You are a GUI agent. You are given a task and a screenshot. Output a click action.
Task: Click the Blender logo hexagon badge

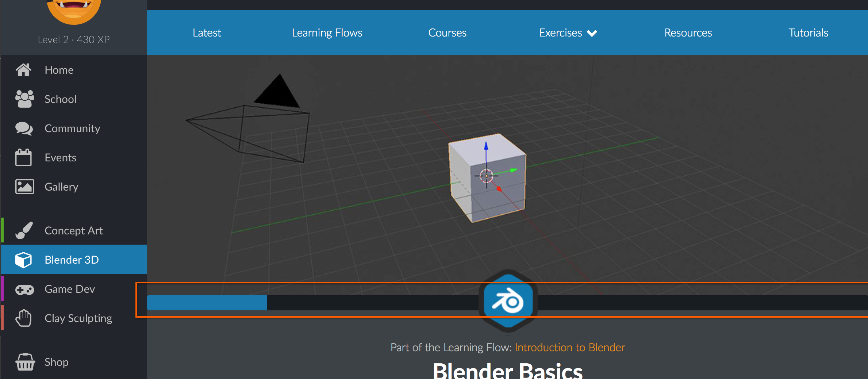pyautogui.click(x=508, y=301)
